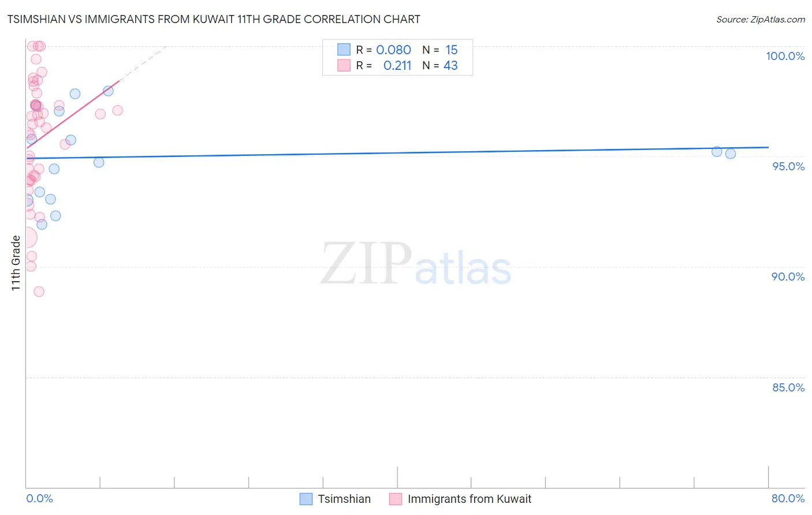Click the 90.0% y-axis label
The width and height of the screenshot is (812, 515).
tap(788, 277)
